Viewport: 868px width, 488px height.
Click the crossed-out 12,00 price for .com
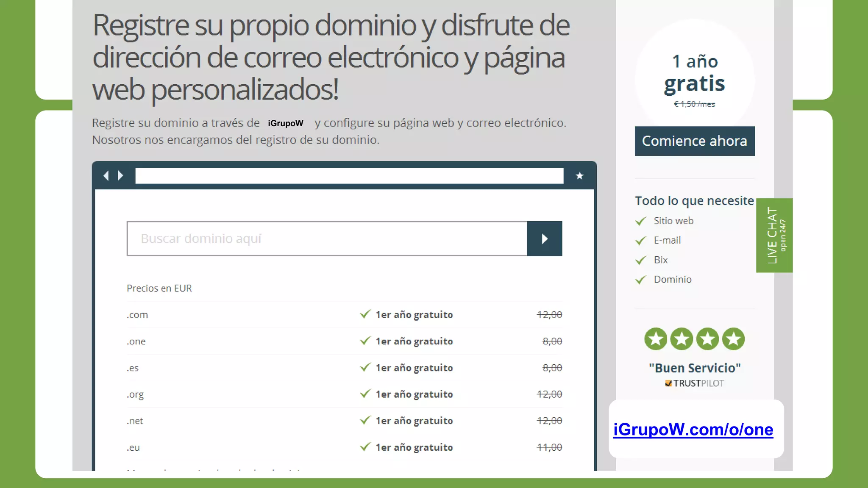[x=549, y=315]
